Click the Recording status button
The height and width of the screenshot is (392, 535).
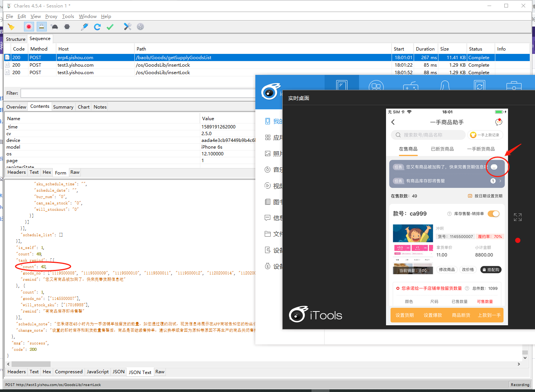[x=520, y=385]
